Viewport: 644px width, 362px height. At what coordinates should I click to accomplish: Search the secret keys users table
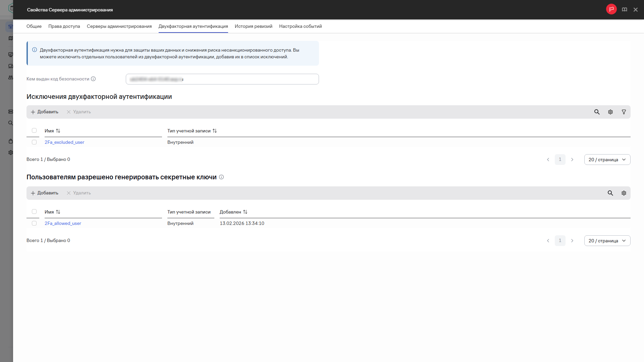(x=610, y=193)
